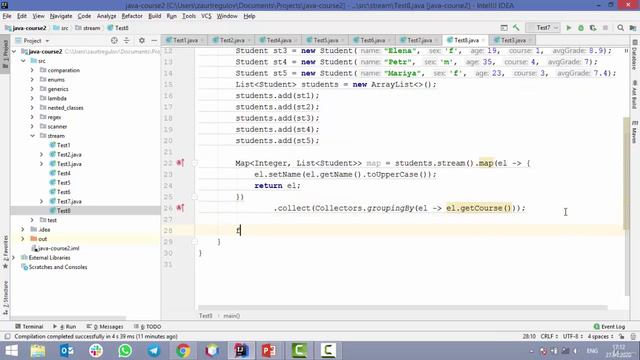
Task: Fold the lambda block at line 22
Action: (x=195, y=163)
